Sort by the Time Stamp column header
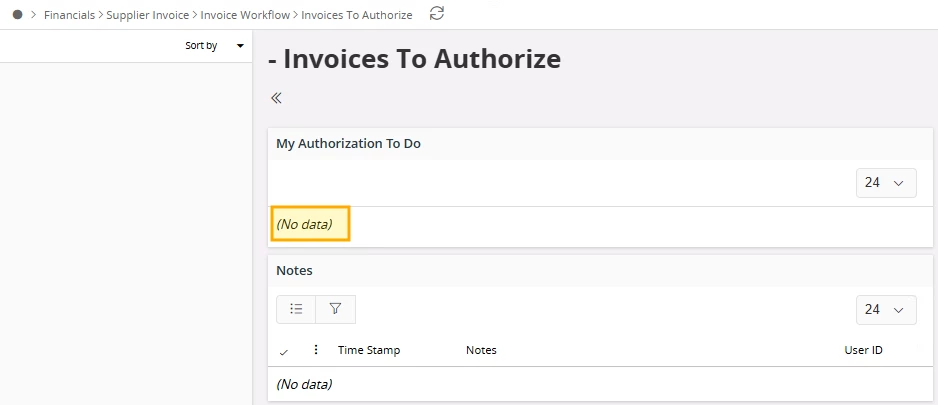This screenshot has width=938, height=405. [x=368, y=350]
